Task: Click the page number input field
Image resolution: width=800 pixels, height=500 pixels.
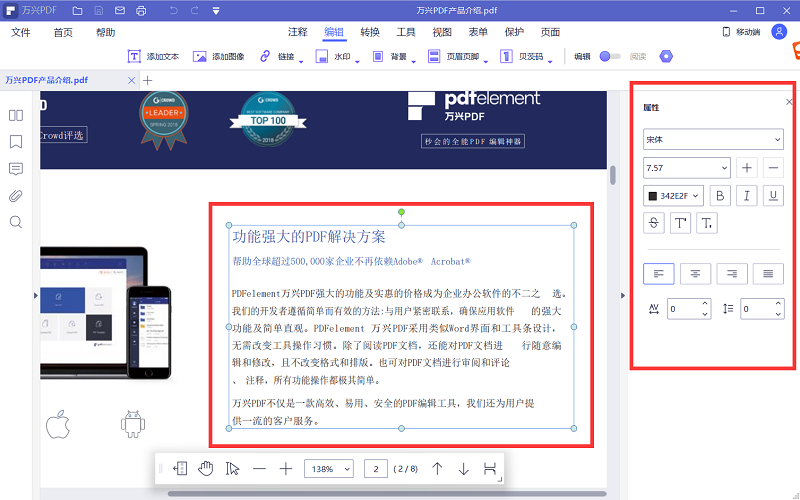Action: click(x=377, y=468)
